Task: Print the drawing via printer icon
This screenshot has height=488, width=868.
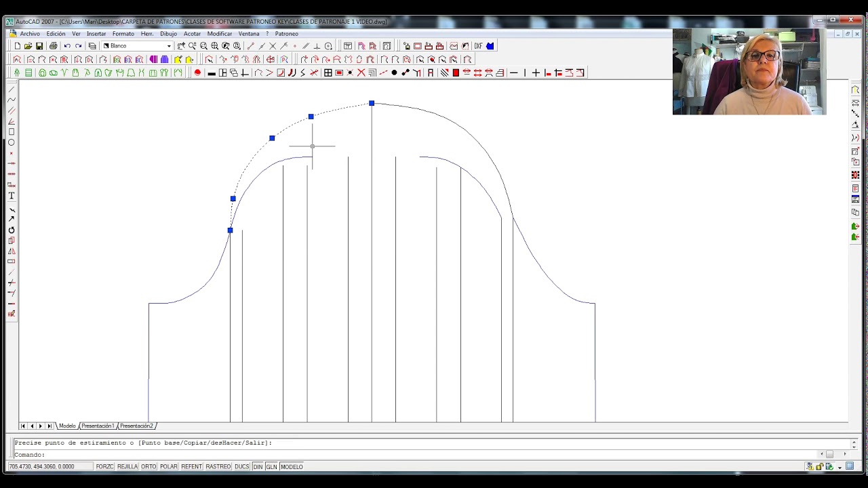Action: tap(53, 46)
